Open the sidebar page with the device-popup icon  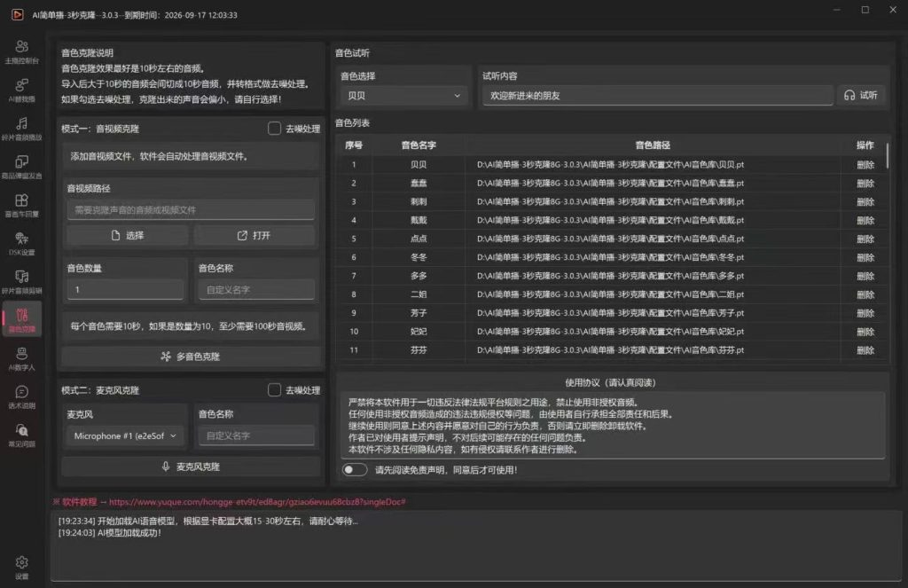click(22, 167)
